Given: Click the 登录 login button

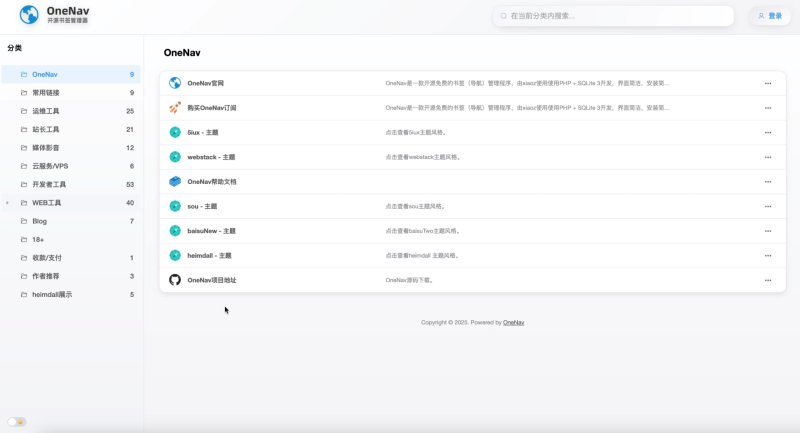Looking at the screenshot, I should point(770,16).
